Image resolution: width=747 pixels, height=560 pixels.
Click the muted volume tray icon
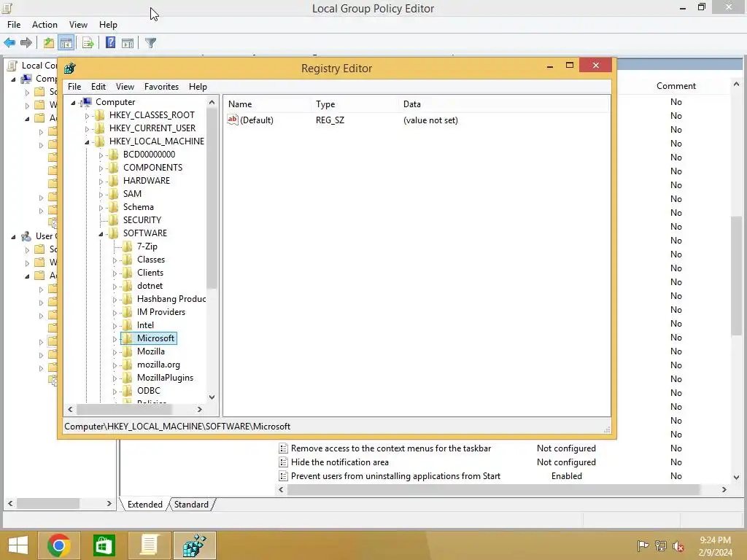[678, 545]
